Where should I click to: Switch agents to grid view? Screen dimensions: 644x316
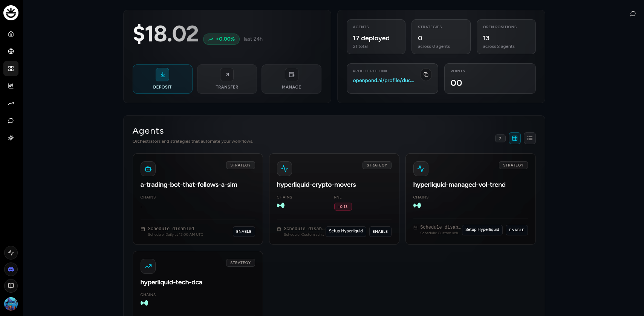(x=514, y=138)
